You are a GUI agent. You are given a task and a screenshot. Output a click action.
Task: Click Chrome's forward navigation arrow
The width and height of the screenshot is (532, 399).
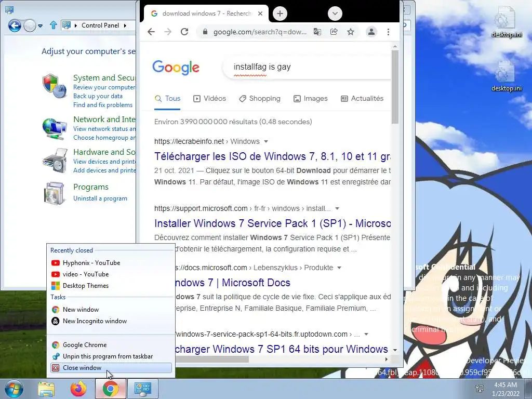(x=168, y=32)
